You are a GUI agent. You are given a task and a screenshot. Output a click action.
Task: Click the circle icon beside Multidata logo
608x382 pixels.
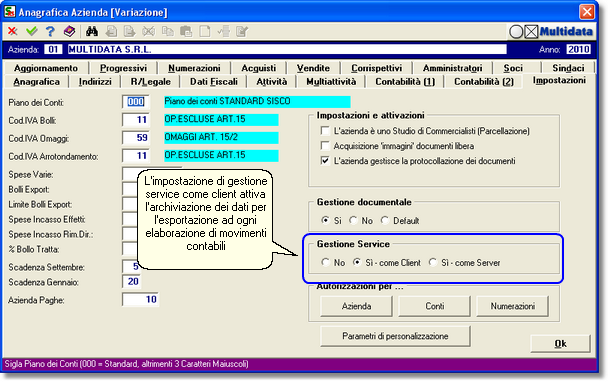pyautogui.click(x=516, y=32)
